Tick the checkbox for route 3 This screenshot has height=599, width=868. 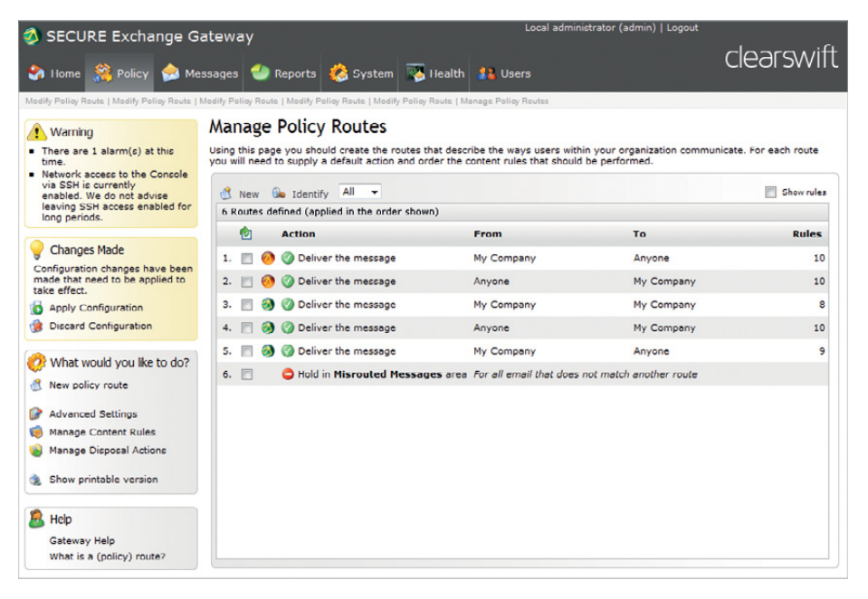[x=247, y=305]
